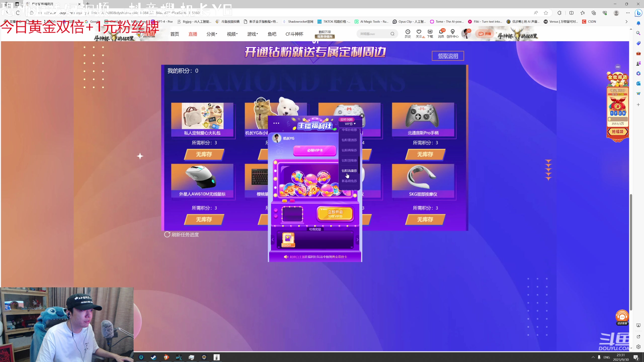Collapse the 金秋福袋 floating widget
The height and width of the screenshot is (362, 644).
618,67
